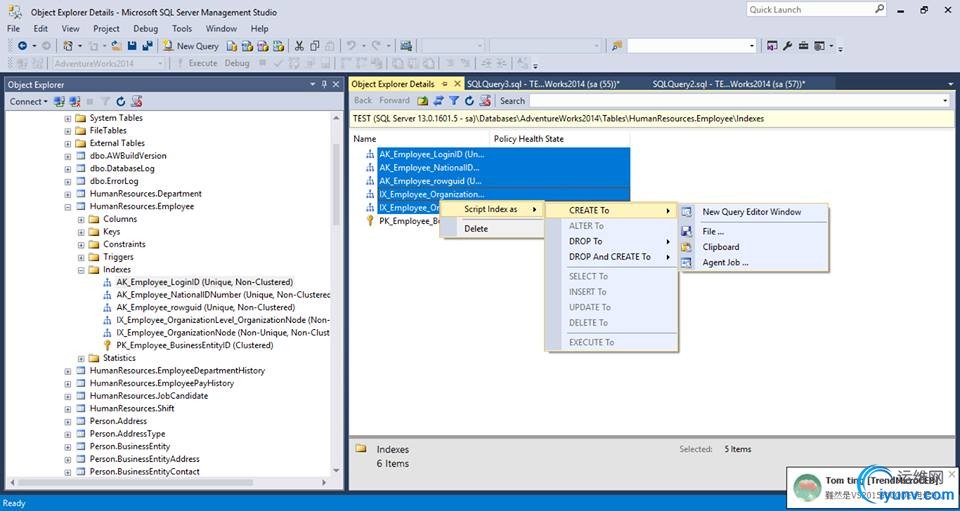Click the Search field in Object Explorer Details
960x511 pixels.
pyautogui.click(x=738, y=101)
